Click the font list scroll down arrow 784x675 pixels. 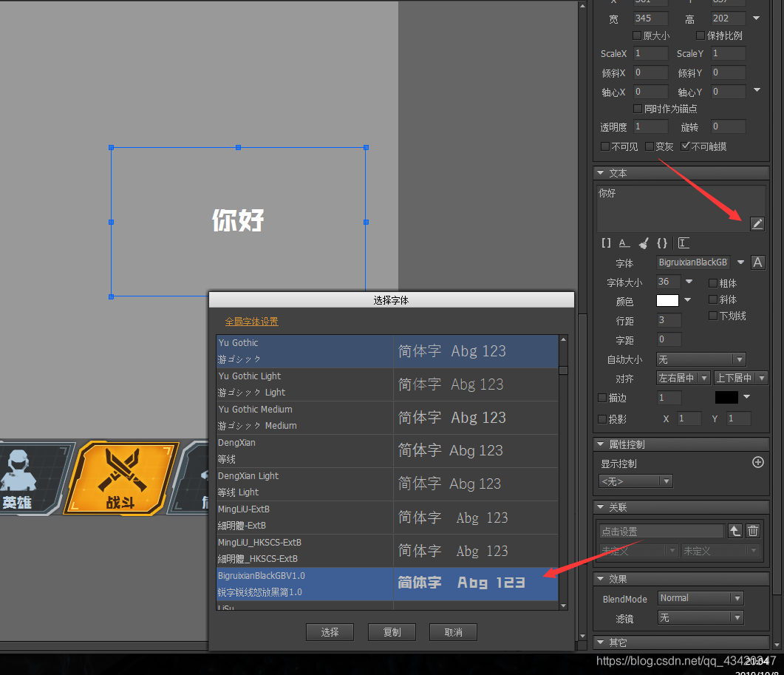coord(564,606)
